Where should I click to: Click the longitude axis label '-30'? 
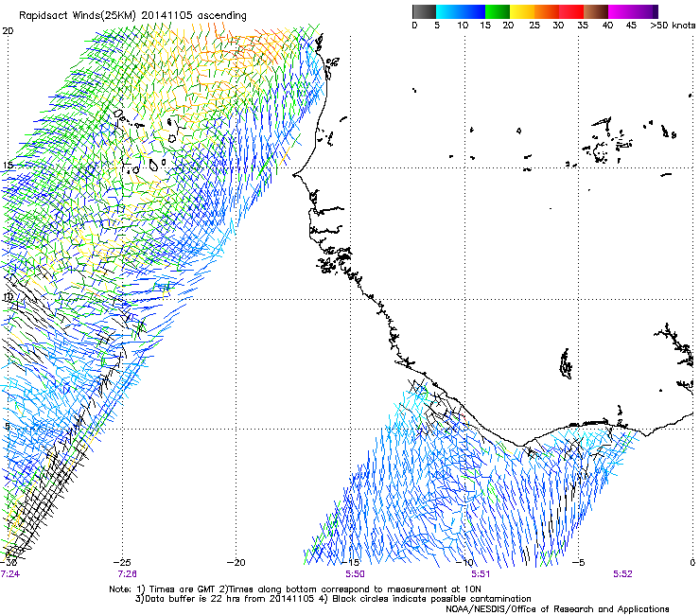(x=9, y=562)
